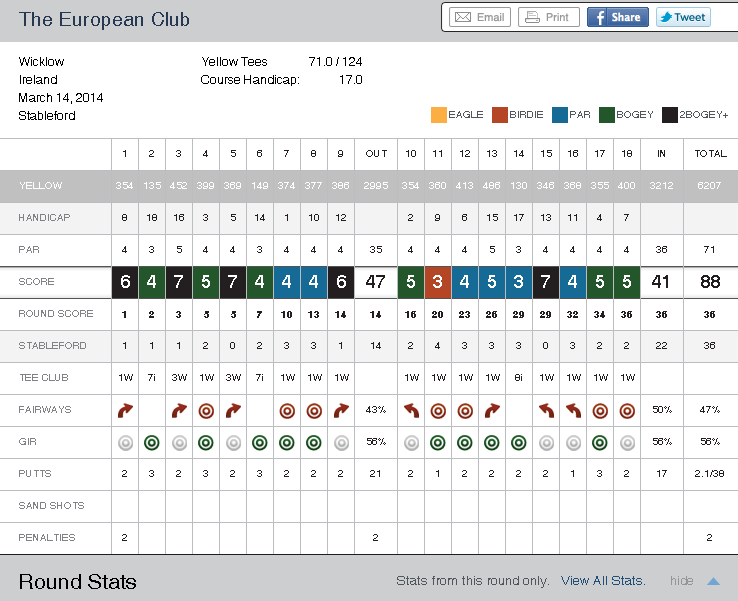Click hole 1 missed-right fairway arrow
This screenshot has height=601, width=738.
click(125, 410)
